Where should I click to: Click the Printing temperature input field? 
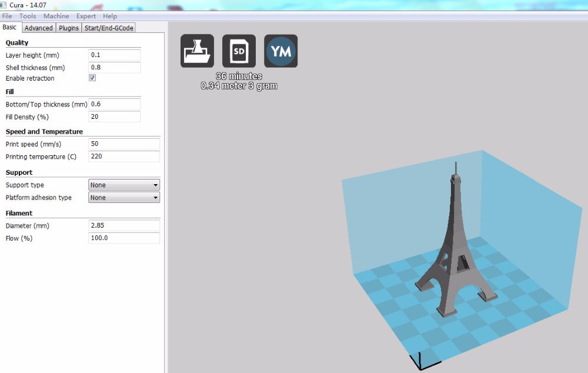point(123,156)
